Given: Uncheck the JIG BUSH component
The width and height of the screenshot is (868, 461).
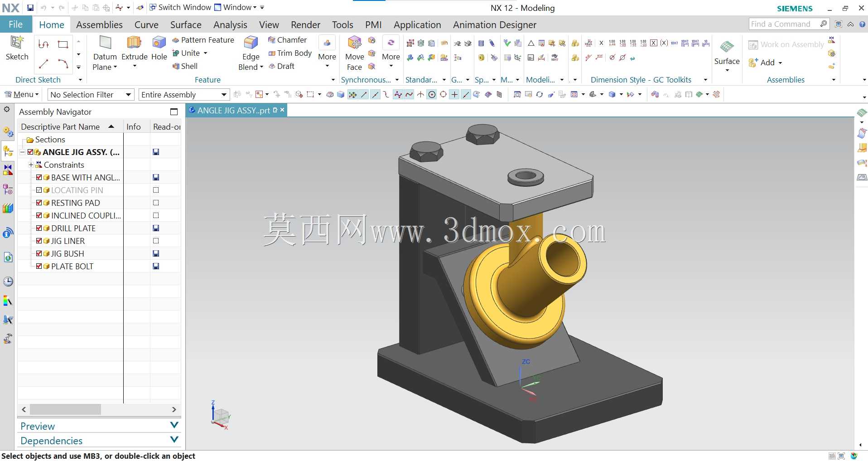Looking at the screenshot, I should [x=39, y=253].
